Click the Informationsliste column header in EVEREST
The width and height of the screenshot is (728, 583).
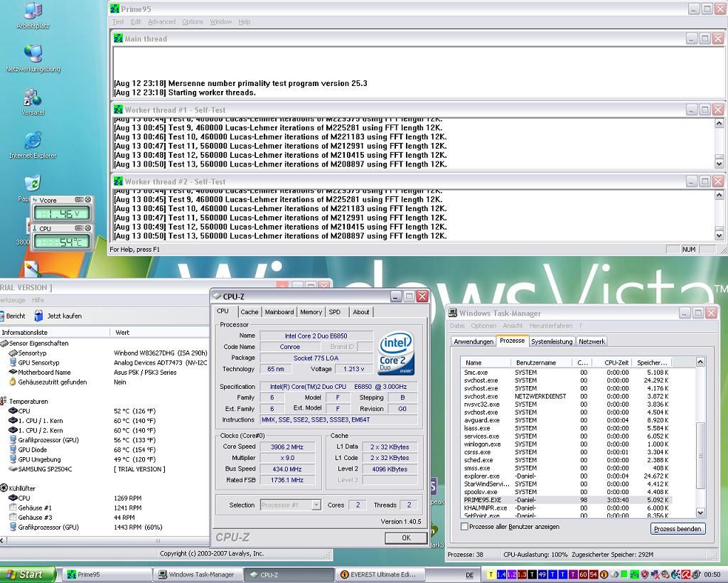click(55, 332)
